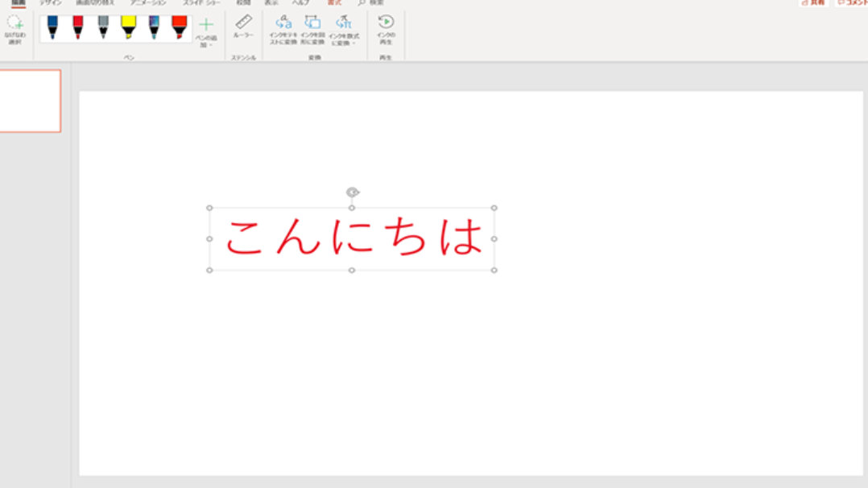The height and width of the screenshot is (488, 868).
Task: Open the red Format contextual tab
Action: (x=334, y=2)
